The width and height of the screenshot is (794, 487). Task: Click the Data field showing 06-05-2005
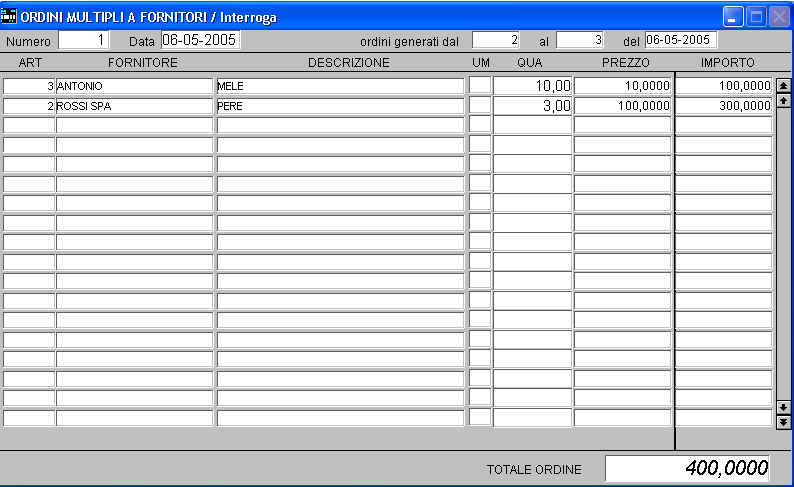tap(201, 40)
